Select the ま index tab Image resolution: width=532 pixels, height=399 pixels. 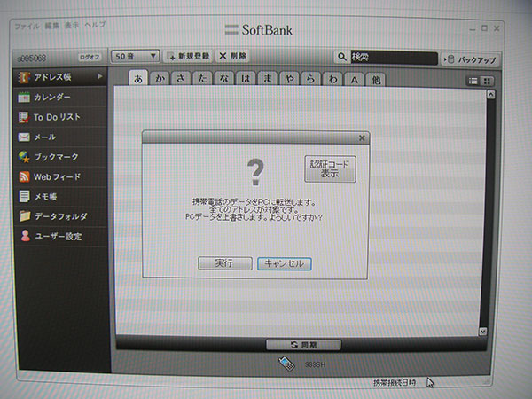[x=268, y=79]
